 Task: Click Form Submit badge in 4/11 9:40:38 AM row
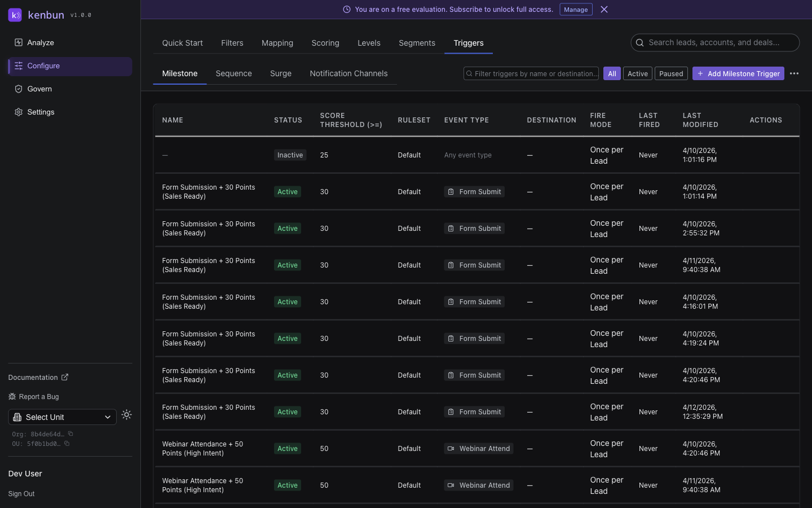(x=474, y=265)
